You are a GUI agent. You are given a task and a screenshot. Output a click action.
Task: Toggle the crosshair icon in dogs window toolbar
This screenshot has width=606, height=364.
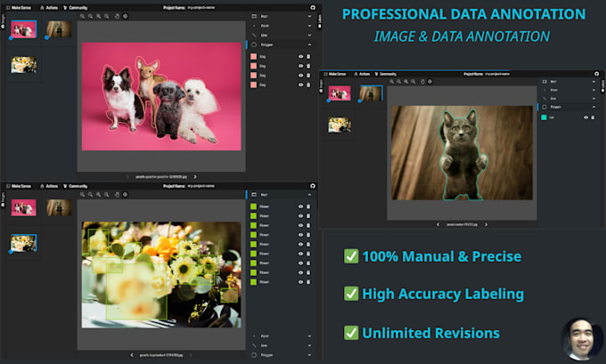point(126,16)
